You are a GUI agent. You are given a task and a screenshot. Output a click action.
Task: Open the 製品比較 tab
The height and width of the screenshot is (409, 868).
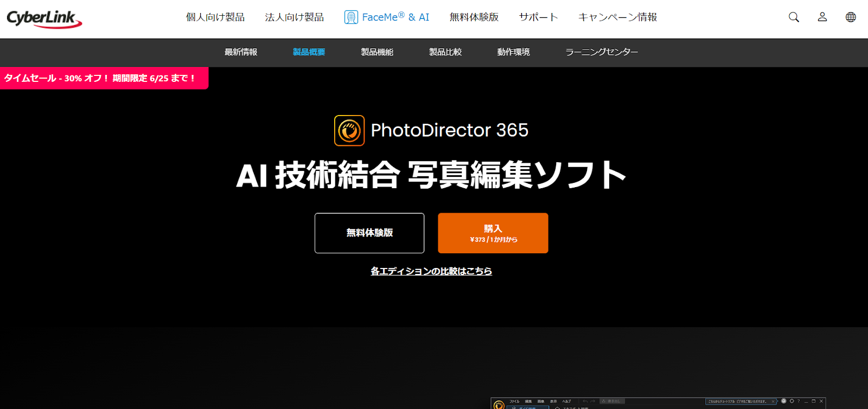445,52
